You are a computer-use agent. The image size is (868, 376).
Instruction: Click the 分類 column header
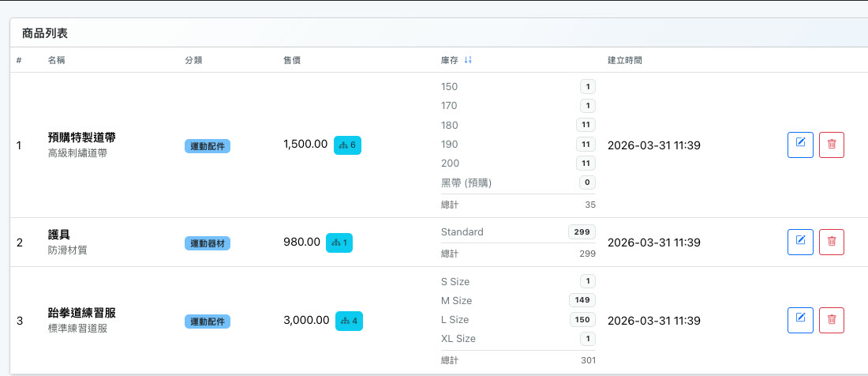[x=193, y=60]
